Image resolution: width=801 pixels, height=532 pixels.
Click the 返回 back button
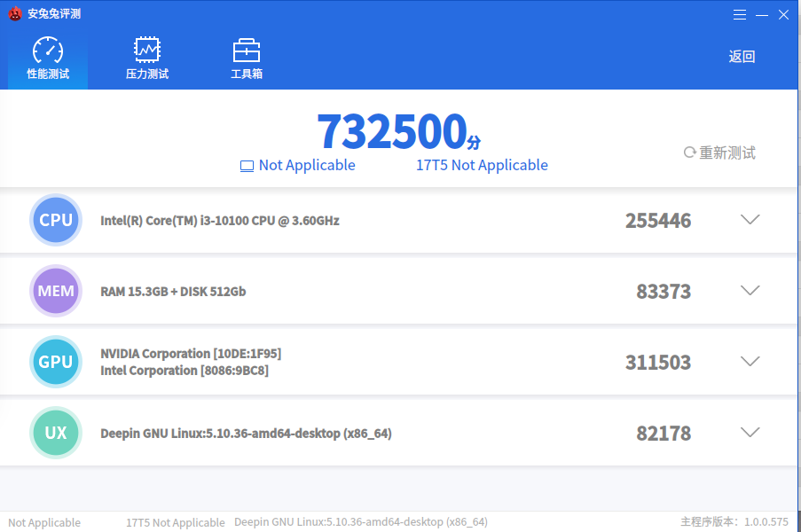742,57
